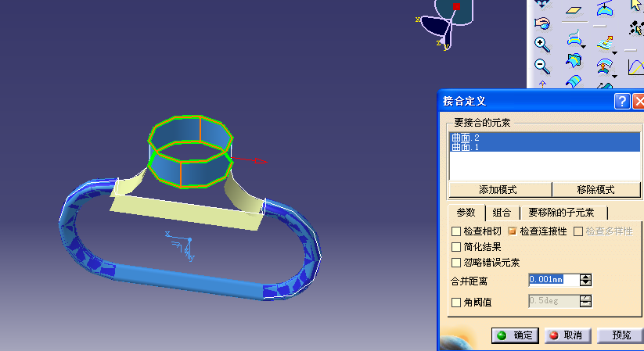The height and width of the screenshot is (351, 644).
Task: Select the Split/Trim surface icon
Action: pos(574,61)
